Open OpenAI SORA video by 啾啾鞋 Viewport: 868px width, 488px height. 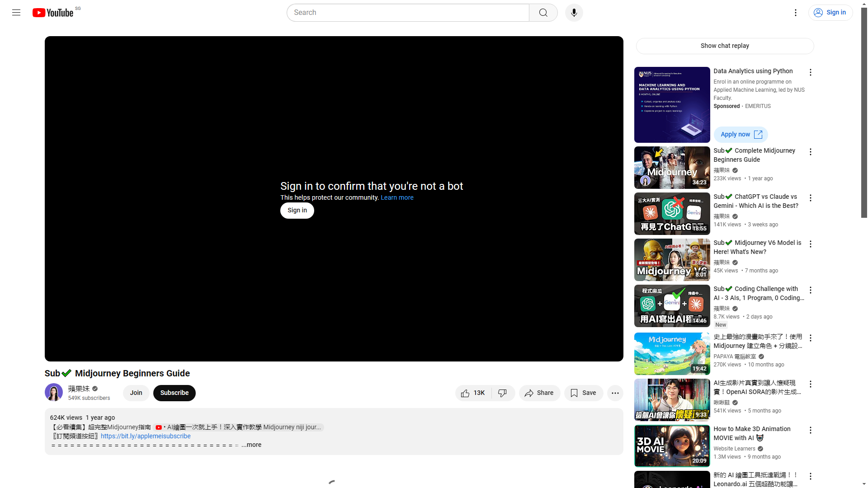(672, 400)
